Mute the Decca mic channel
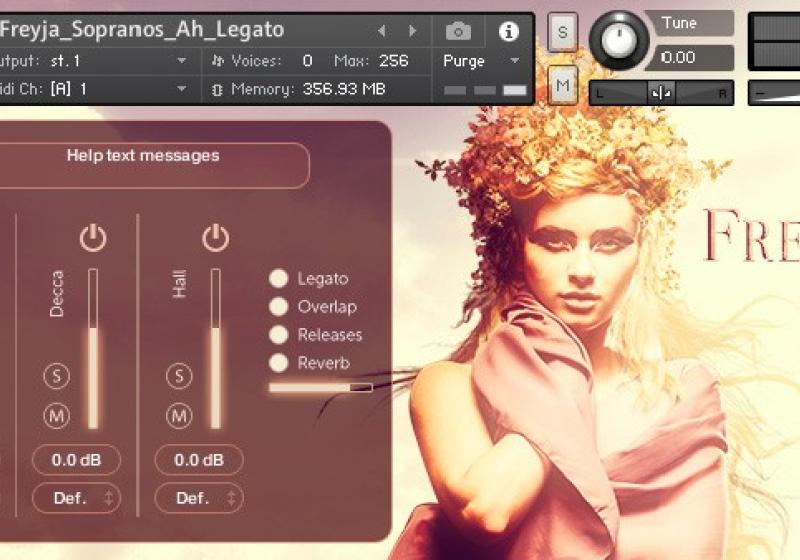This screenshot has width=800, height=560. pyautogui.click(x=56, y=416)
